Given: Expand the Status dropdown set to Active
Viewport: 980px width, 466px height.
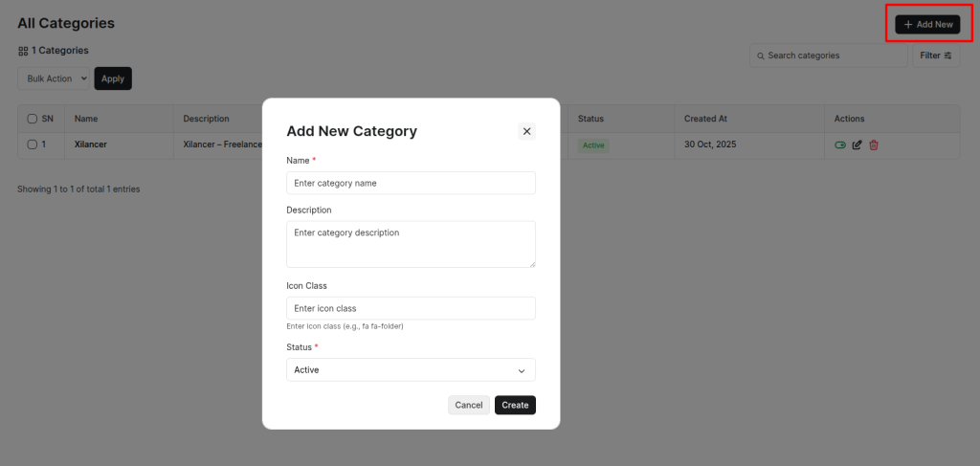Looking at the screenshot, I should coord(410,369).
